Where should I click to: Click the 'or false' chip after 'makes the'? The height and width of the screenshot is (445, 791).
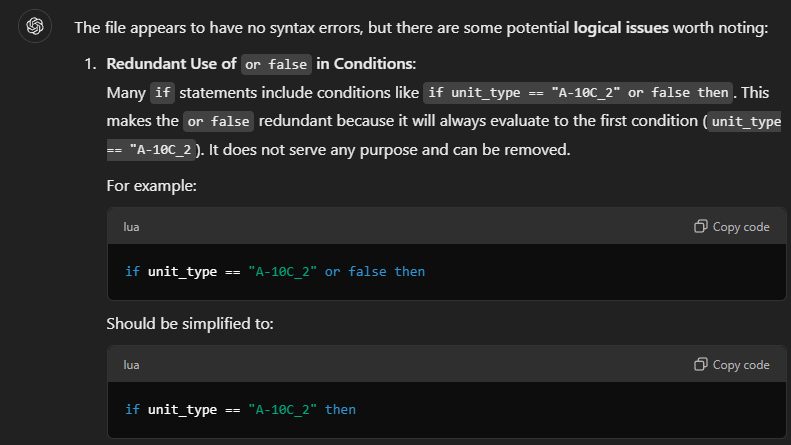[x=218, y=122]
